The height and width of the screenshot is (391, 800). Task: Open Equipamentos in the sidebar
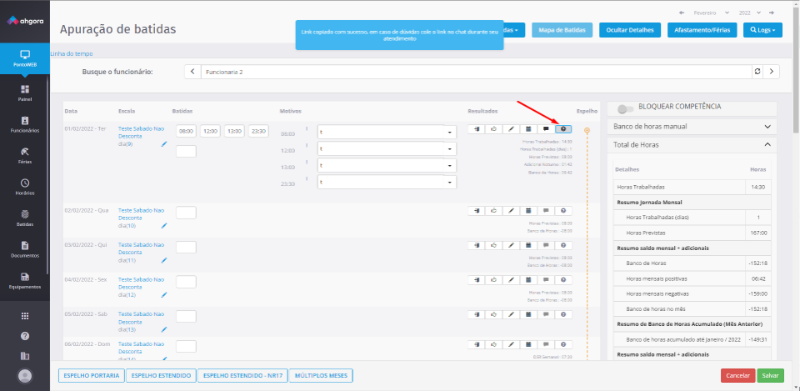click(25, 281)
